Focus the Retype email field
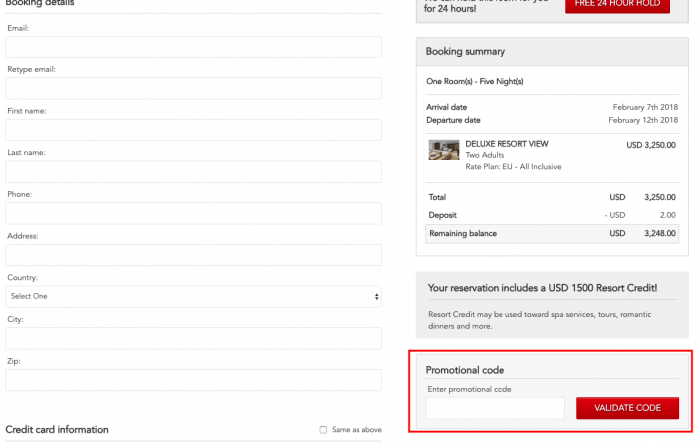The width and height of the screenshot is (700, 442). coord(193,89)
